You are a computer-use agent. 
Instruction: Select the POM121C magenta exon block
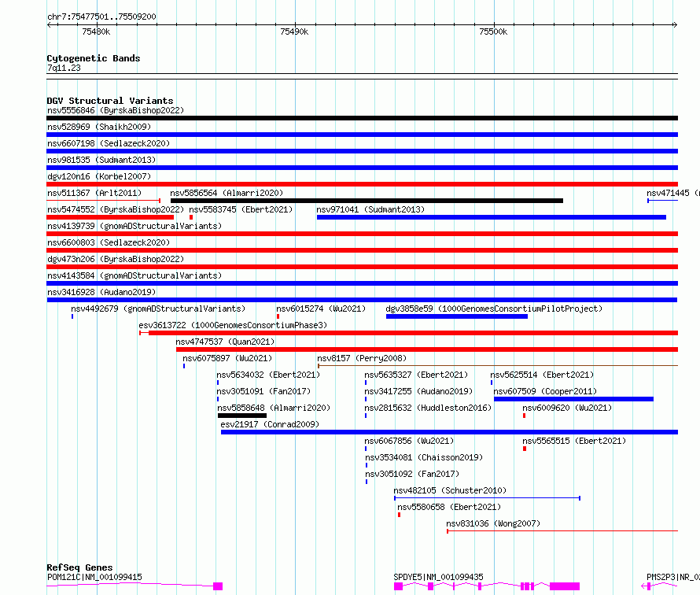point(218,586)
